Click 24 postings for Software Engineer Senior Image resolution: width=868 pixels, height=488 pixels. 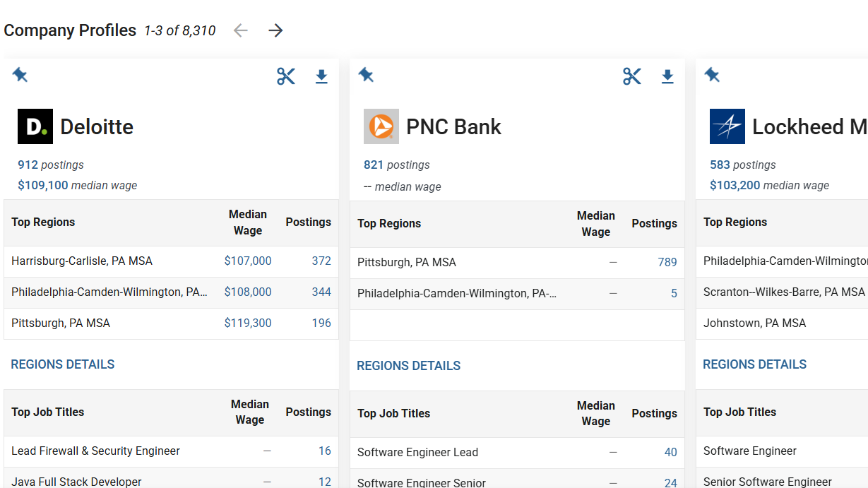click(x=671, y=483)
